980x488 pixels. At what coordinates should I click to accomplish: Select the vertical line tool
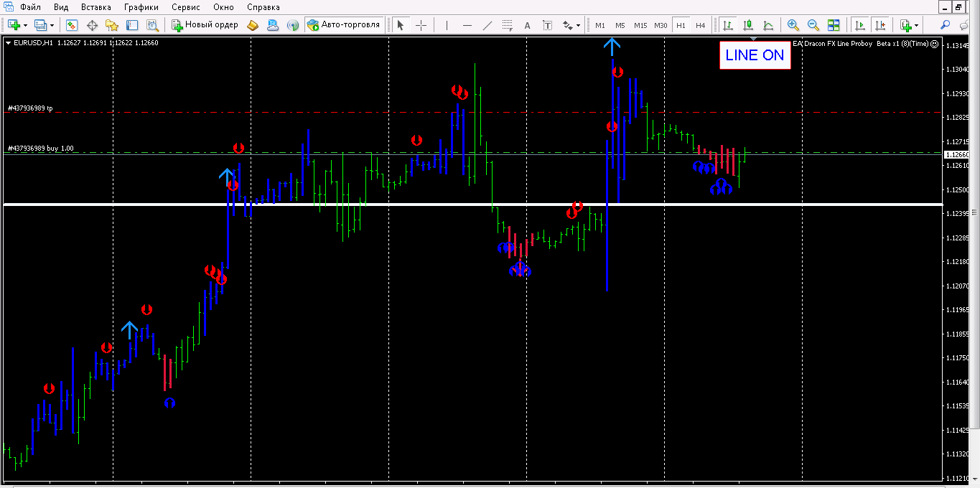447,25
